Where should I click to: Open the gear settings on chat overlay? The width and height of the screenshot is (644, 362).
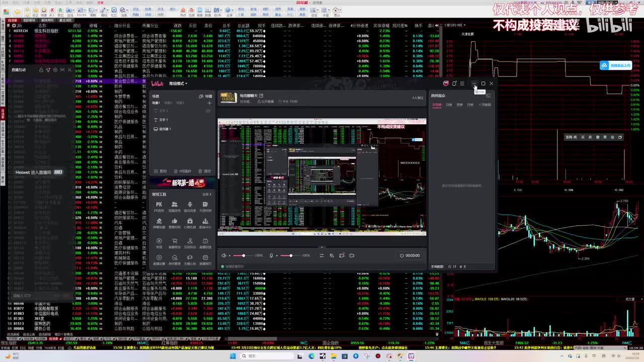[x=55, y=70]
